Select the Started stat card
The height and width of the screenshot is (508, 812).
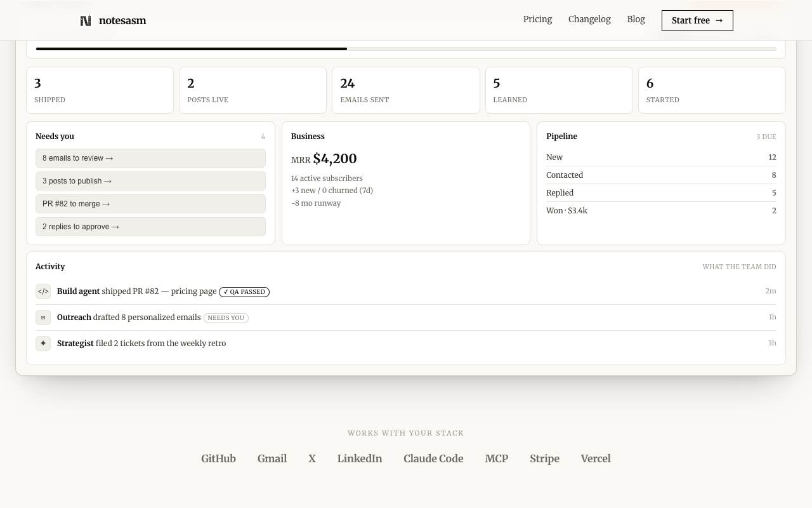712,90
